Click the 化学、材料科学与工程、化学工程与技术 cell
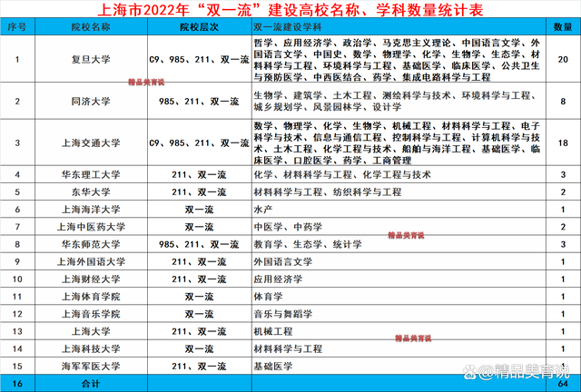Viewport: 581px width, 392px height. (399, 174)
